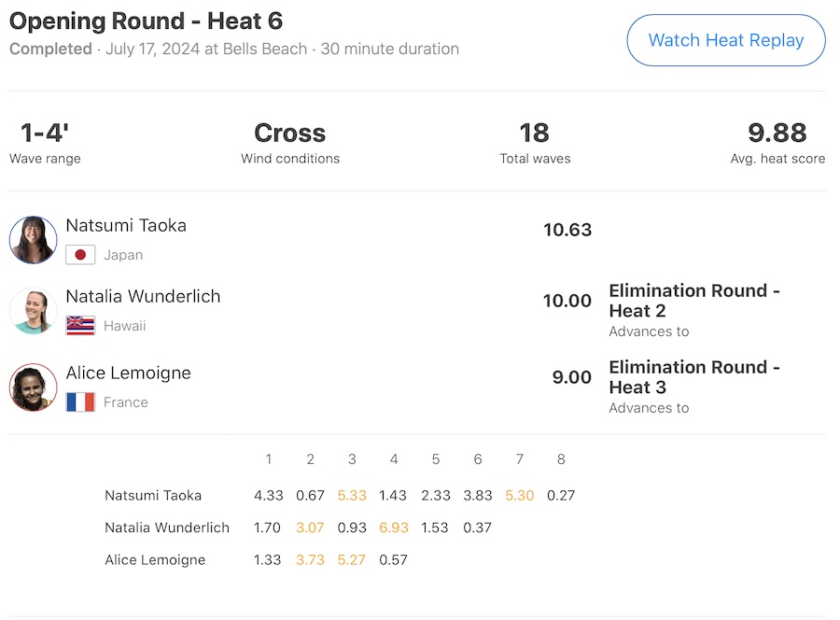Open Natalia Wunderlich's profile photo
This screenshot has width=840, height=620.
click(x=34, y=311)
